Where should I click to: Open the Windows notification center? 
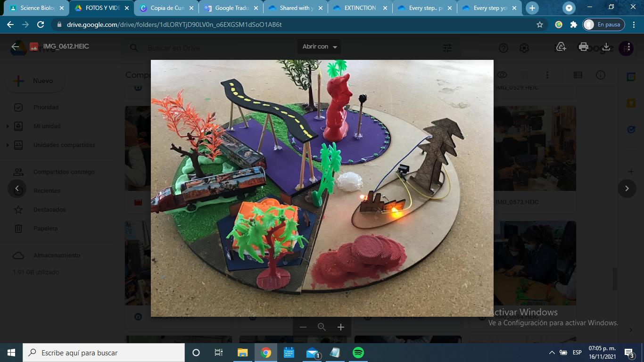pyautogui.click(x=628, y=353)
